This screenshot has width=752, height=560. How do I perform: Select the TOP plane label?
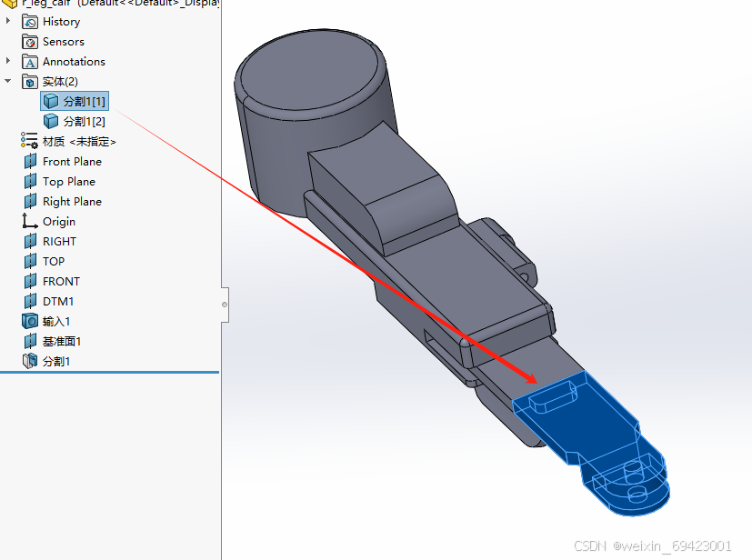click(x=54, y=261)
